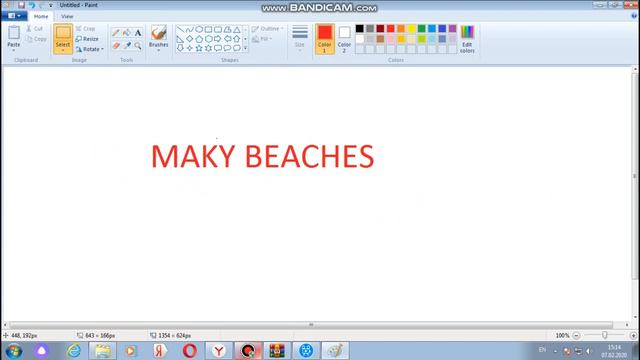Select the Magnifier tool
Viewport: 640px width, 360px height.
coord(138,46)
